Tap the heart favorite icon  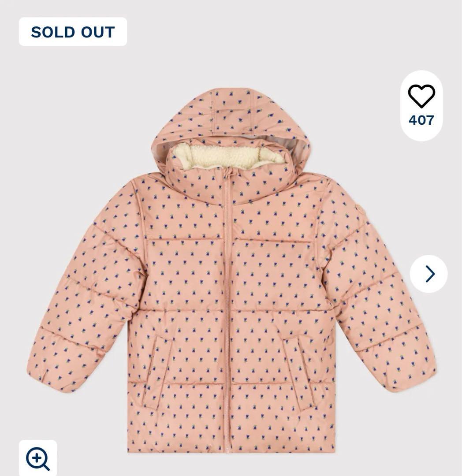pyautogui.click(x=421, y=96)
